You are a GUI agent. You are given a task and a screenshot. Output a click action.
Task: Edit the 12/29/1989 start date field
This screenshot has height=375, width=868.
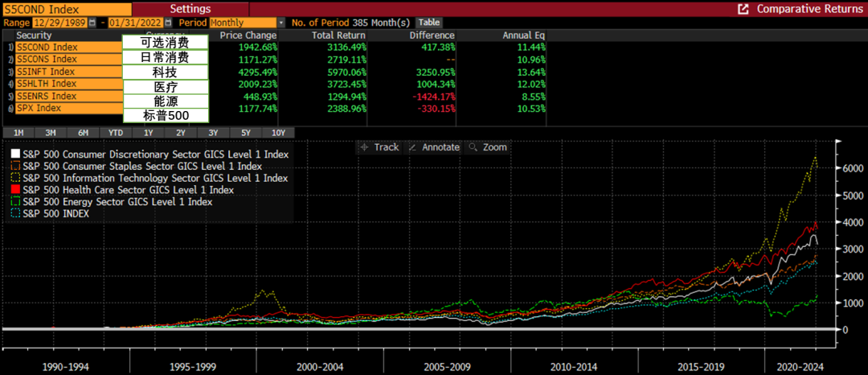[59, 23]
